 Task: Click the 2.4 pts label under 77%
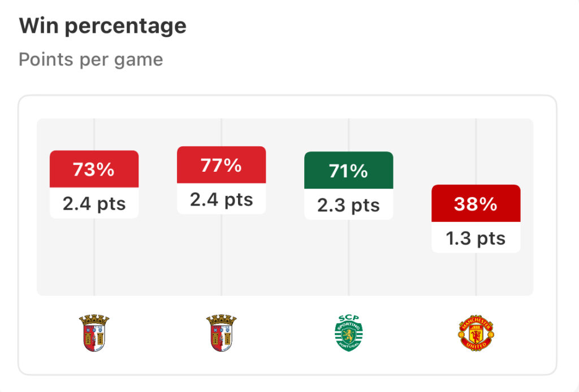(221, 199)
